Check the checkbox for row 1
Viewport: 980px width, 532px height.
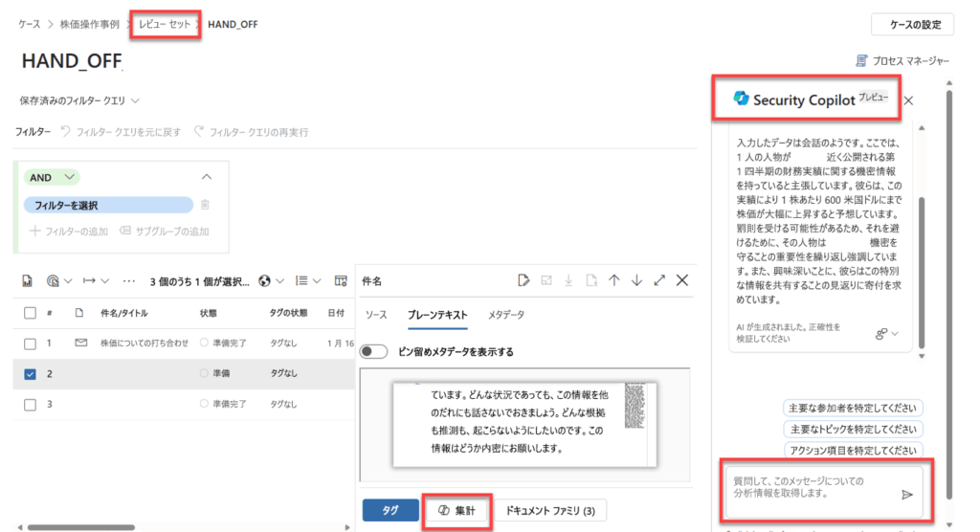pos(30,343)
